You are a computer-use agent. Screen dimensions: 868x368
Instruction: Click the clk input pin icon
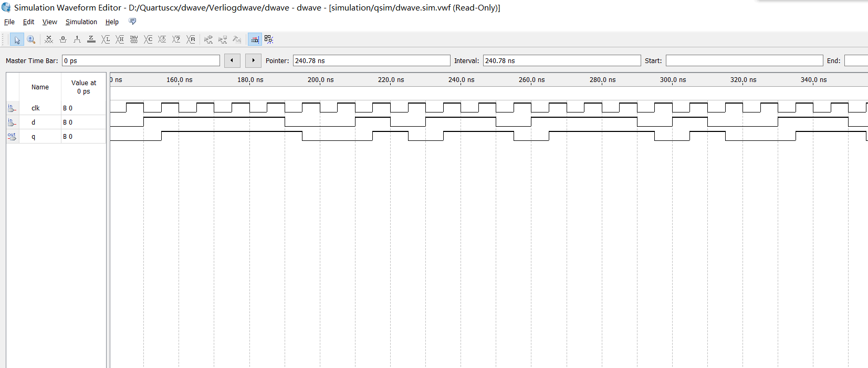(12, 108)
